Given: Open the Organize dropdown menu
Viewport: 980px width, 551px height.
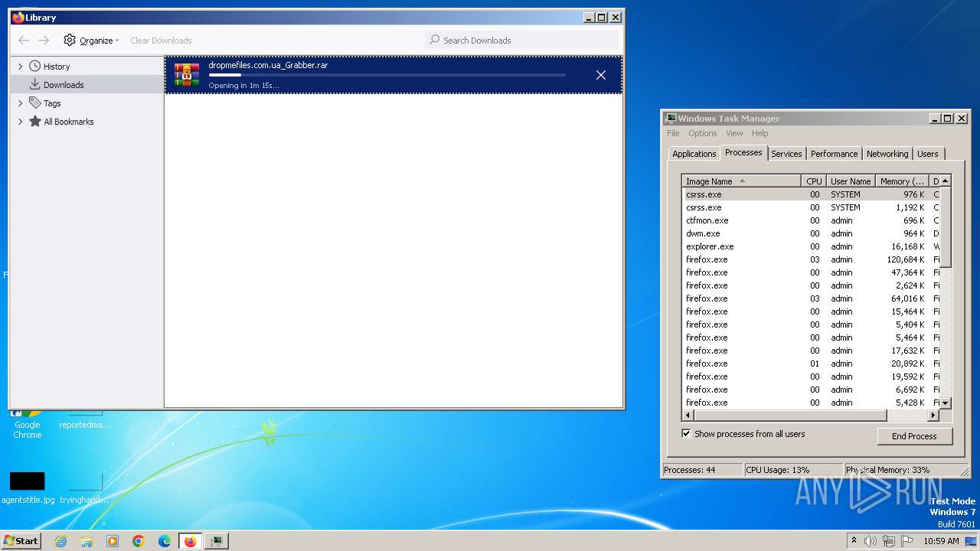Looking at the screenshot, I should click(91, 41).
